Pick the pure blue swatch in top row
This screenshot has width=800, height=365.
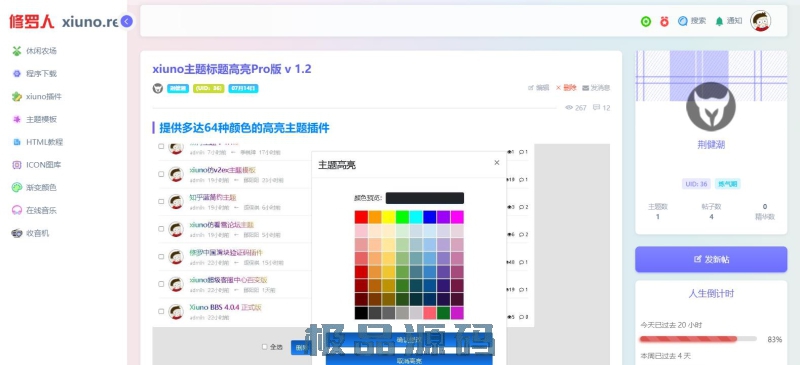pos(430,217)
